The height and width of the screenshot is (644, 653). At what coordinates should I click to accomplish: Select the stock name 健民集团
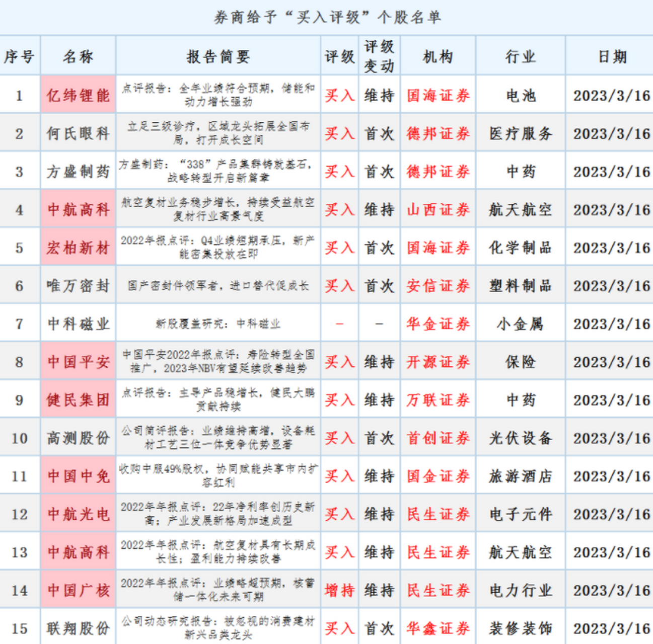pos(78,400)
